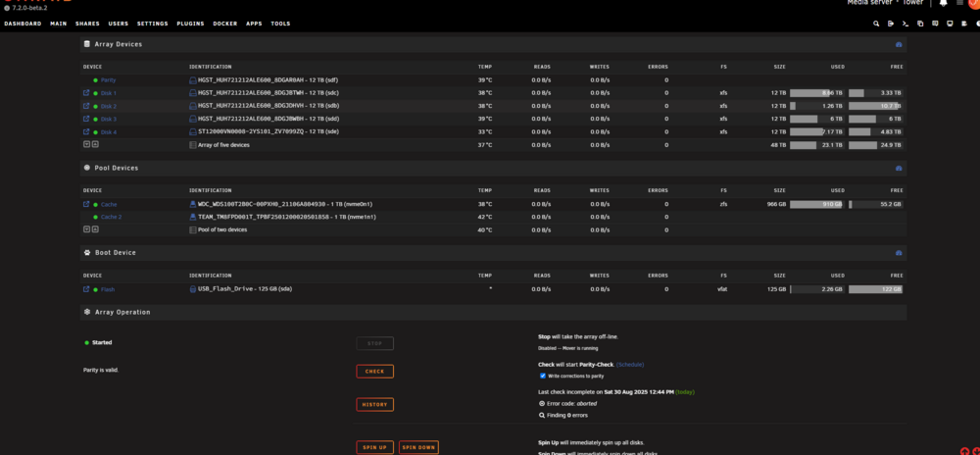Open the web terminal icon
980x455 pixels.
click(906, 24)
